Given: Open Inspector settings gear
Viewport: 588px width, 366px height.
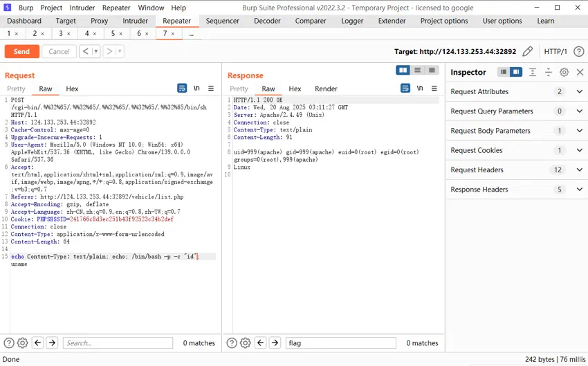Looking at the screenshot, I should click(564, 72).
